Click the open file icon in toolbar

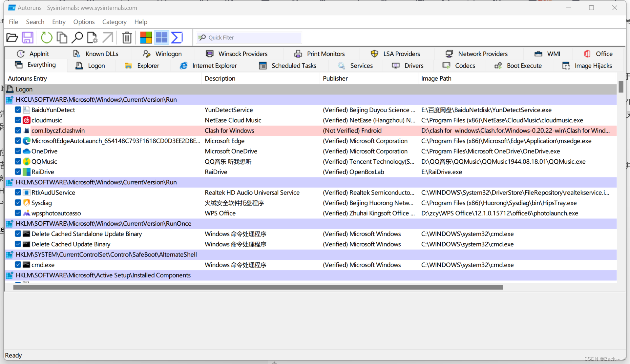point(12,37)
